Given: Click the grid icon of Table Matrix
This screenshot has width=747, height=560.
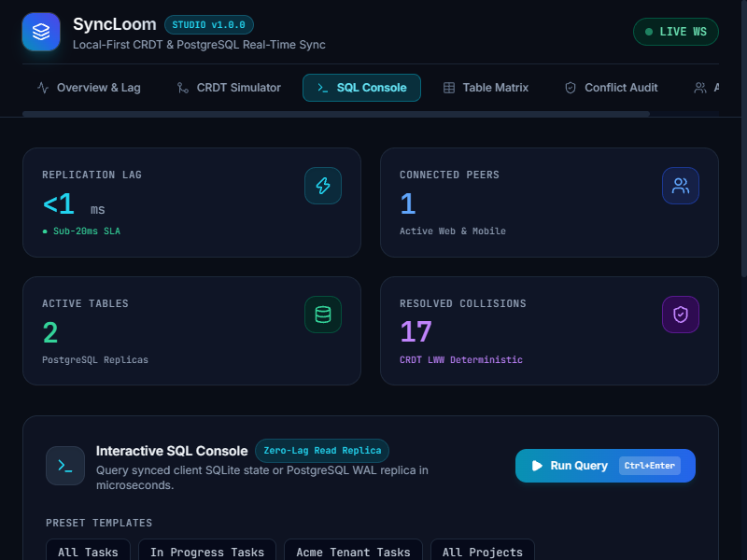Looking at the screenshot, I should click(x=449, y=88).
